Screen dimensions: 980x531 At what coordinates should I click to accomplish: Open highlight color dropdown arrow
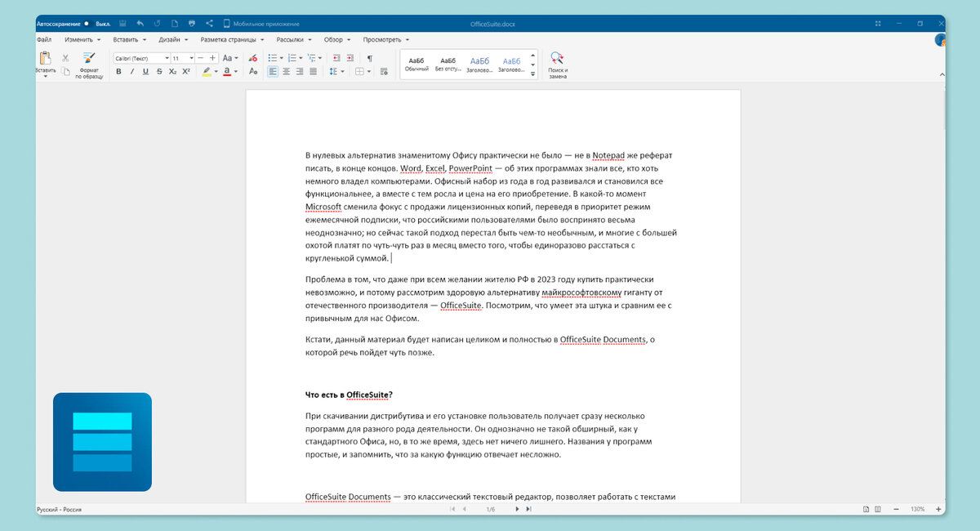(x=216, y=71)
